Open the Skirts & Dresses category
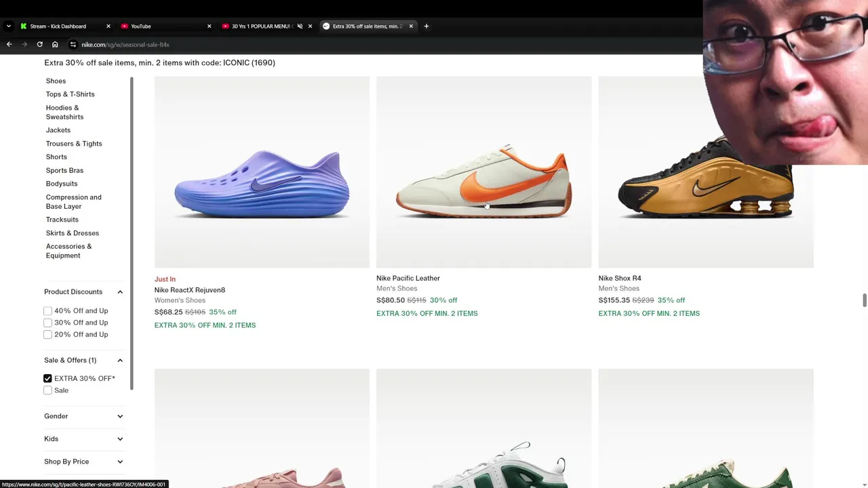Screen dimensions: 868x488 click(x=73, y=233)
